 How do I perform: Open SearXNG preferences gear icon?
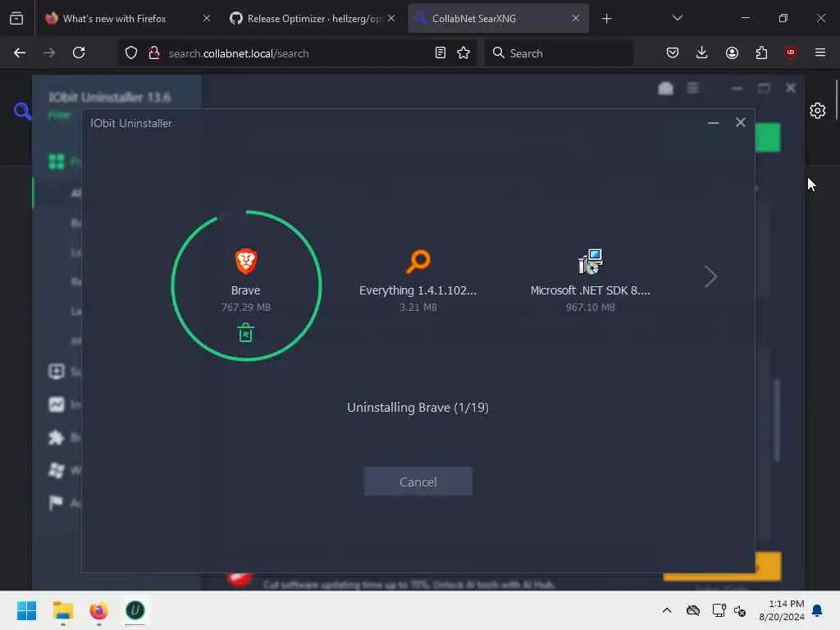[818, 111]
